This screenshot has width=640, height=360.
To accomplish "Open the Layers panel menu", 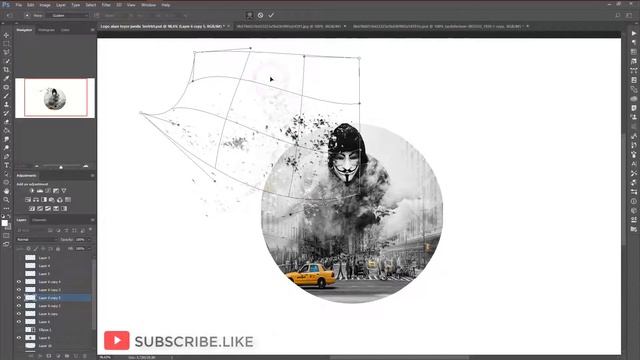I will pos(92,220).
